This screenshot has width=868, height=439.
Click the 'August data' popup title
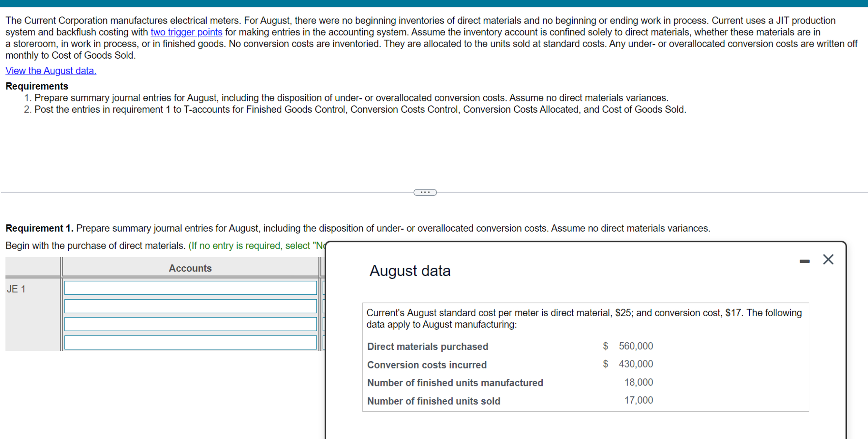[410, 271]
